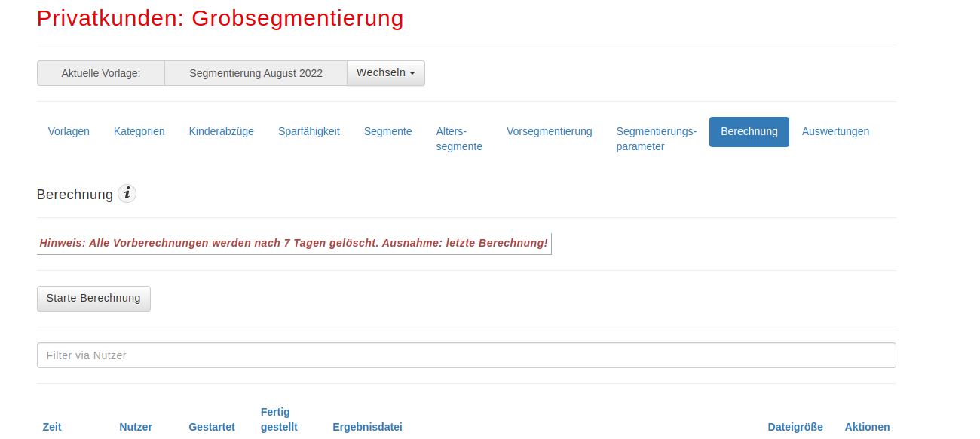The height and width of the screenshot is (439, 980).
Task: Sort the table by Zeit column
Action: pyautogui.click(x=52, y=427)
